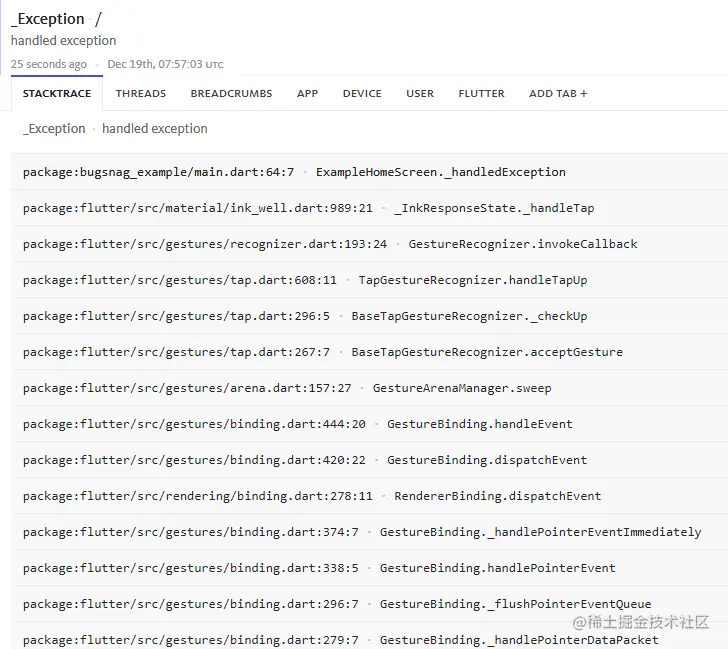Click RendererBinding.dispatchEvent method name
Viewport: 728px width, 649px height.
[498, 496]
